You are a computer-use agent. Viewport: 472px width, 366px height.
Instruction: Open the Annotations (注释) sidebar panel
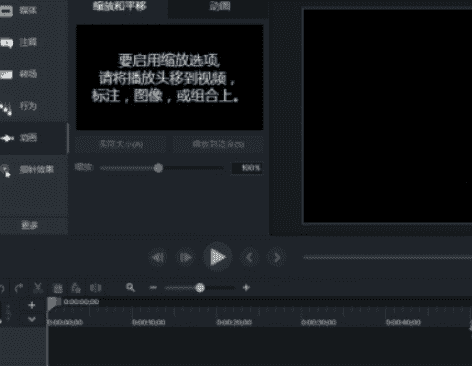pos(28,42)
